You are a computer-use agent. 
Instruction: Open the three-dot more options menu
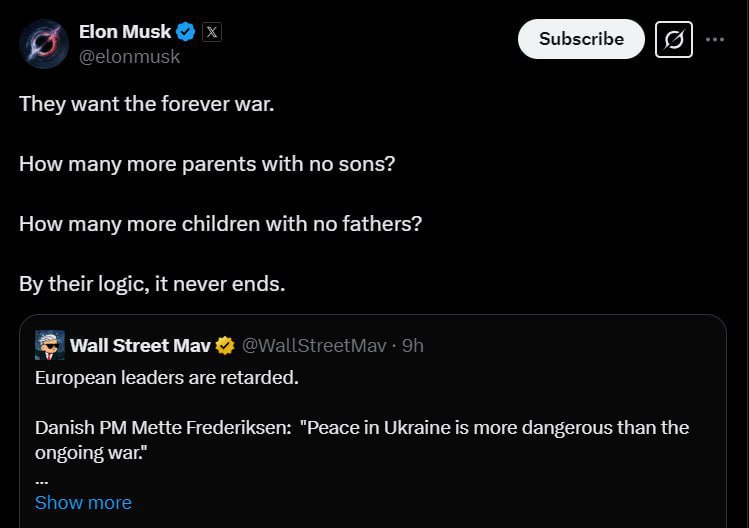715,39
